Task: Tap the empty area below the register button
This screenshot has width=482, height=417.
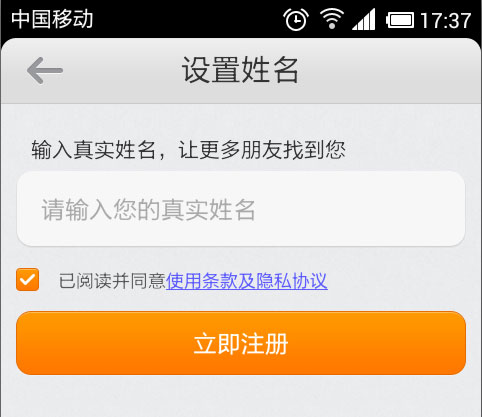Action: coord(241,397)
